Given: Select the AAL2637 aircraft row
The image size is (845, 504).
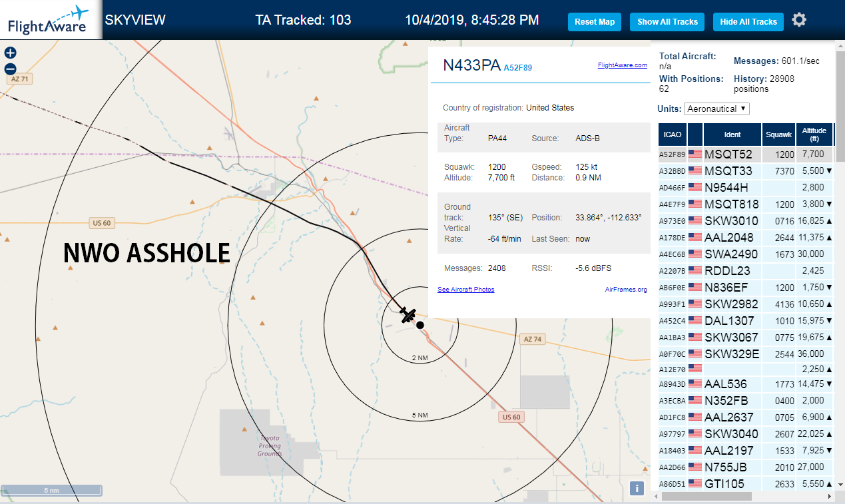Looking at the screenshot, I should tap(745, 417).
